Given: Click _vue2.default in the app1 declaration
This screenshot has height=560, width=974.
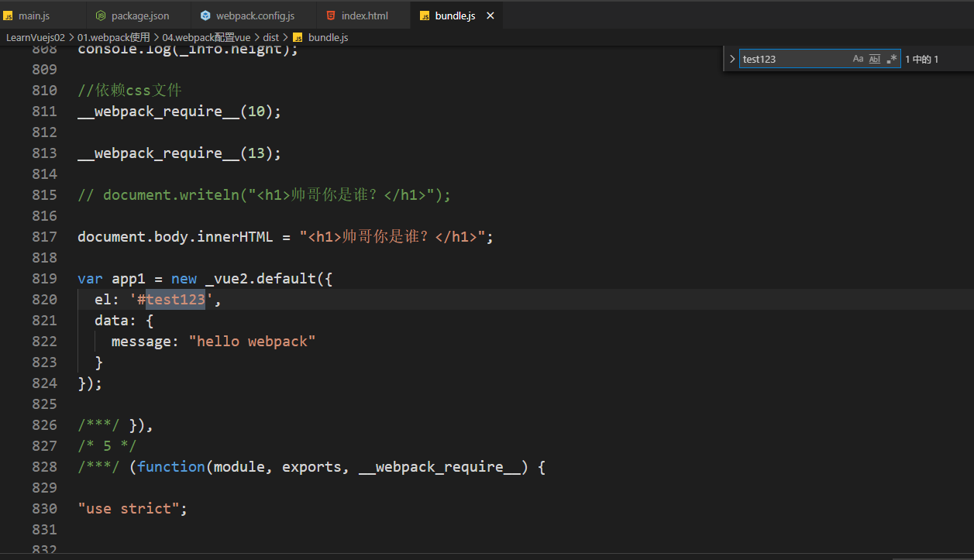Looking at the screenshot, I should pos(260,279).
